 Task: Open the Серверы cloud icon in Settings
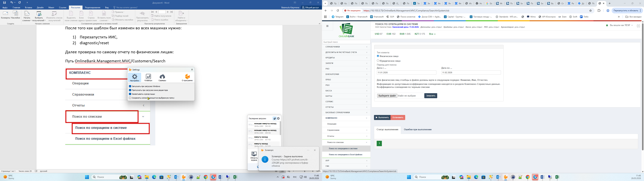coord(162,77)
